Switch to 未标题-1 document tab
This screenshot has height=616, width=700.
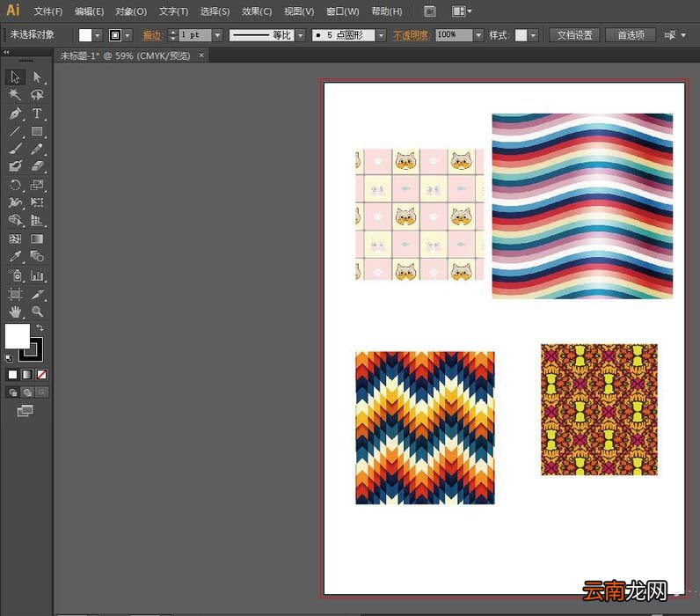pyautogui.click(x=126, y=55)
